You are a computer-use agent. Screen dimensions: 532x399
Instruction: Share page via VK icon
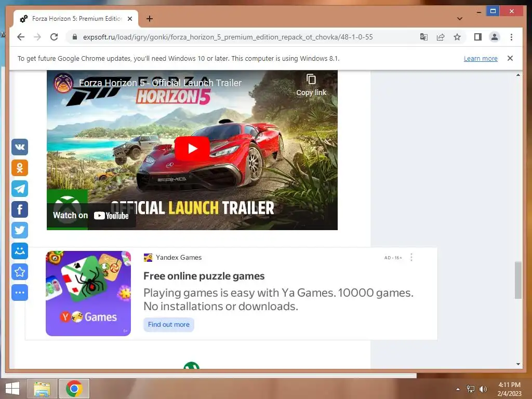click(x=20, y=147)
